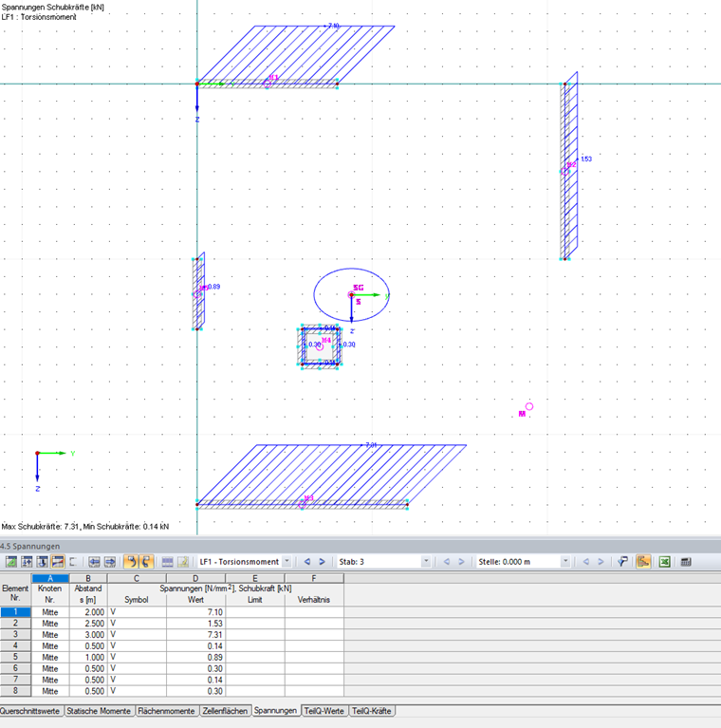Viewport: 721px width, 728px height.
Task: Click the second toolbar icon with up arrow
Action: click(27, 562)
